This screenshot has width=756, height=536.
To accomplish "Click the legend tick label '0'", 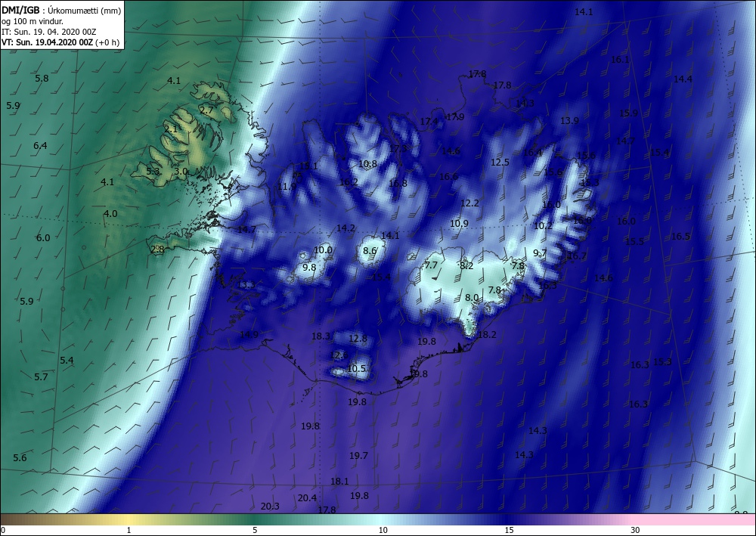I will (x=3, y=531).
